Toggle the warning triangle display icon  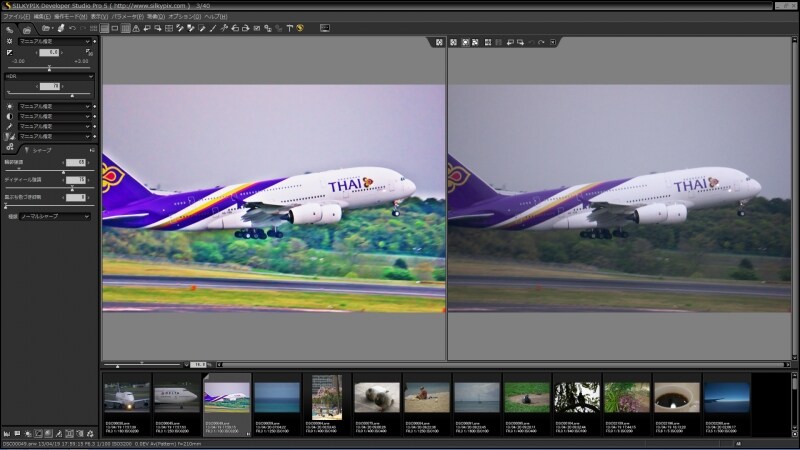click(136, 28)
